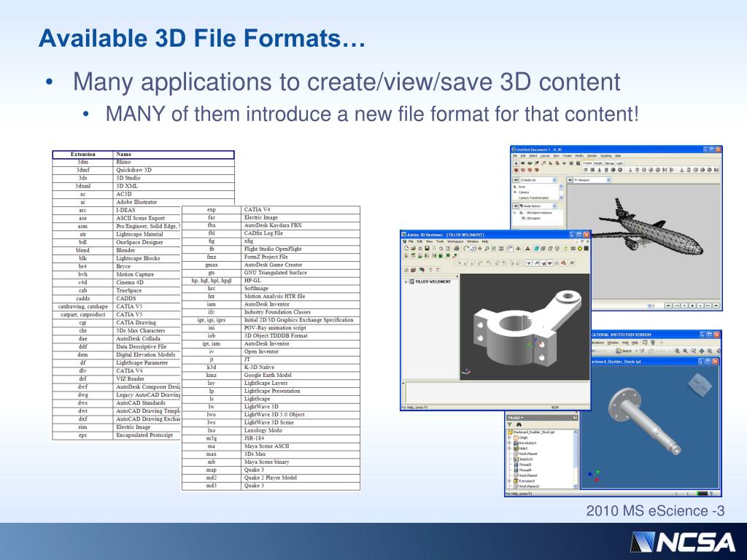Click binoculars Find icon in Inventor Model panel
The width and height of the screenshot is (747, 560).
click(x=519, y=424)
